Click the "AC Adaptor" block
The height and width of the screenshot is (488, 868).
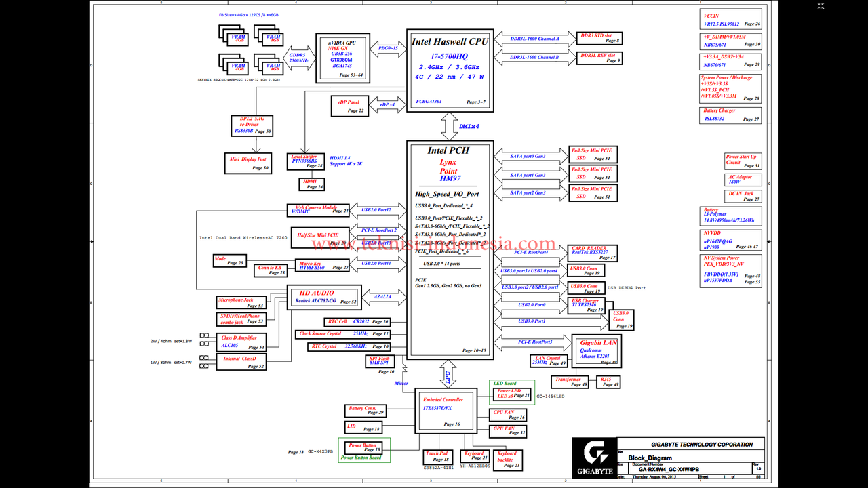pos(743,180)
